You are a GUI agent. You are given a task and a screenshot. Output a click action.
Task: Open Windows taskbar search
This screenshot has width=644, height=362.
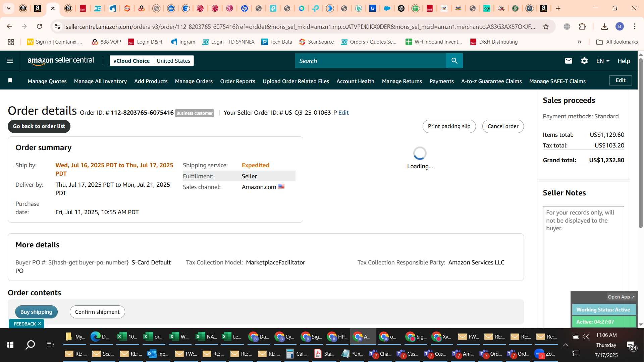(30, 345)
